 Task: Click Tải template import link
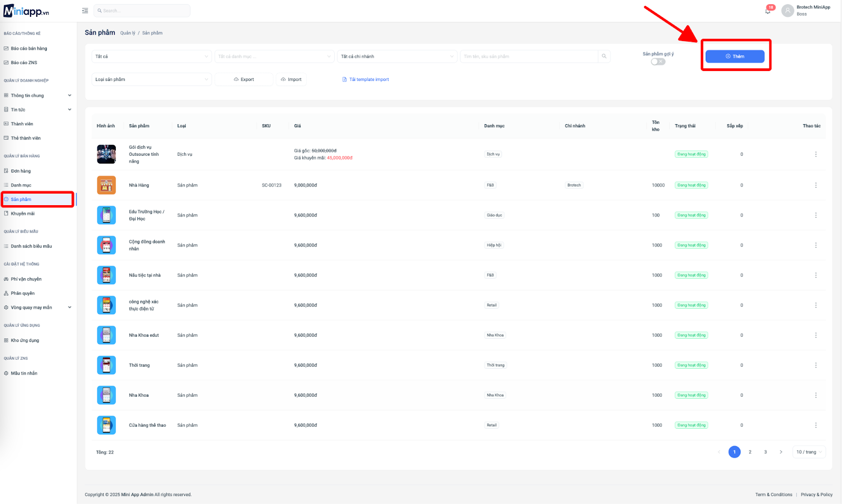[366, 79]
